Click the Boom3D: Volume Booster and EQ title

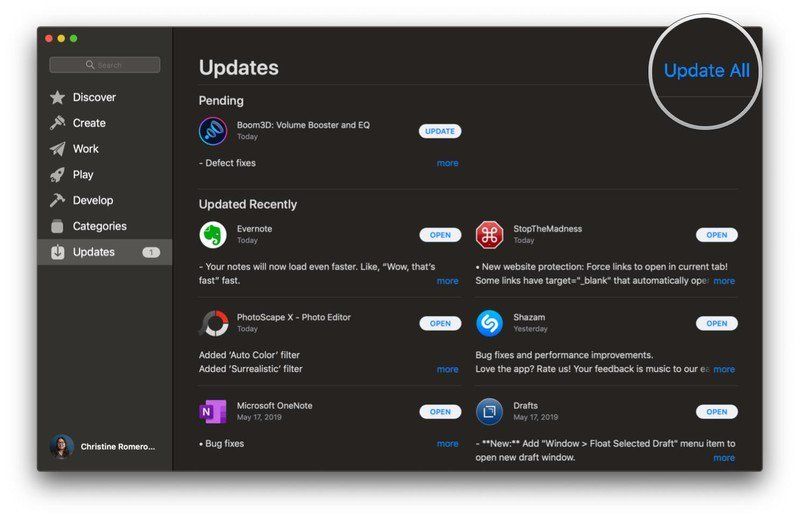click(x=303, y=125)
